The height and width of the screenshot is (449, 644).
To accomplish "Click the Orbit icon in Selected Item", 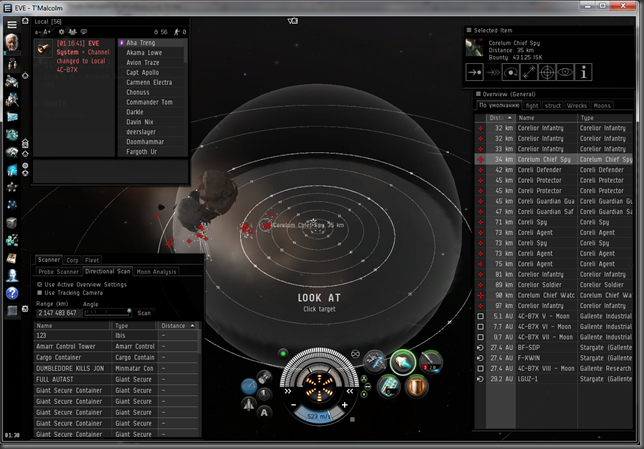I will click(x=511, y=73).
